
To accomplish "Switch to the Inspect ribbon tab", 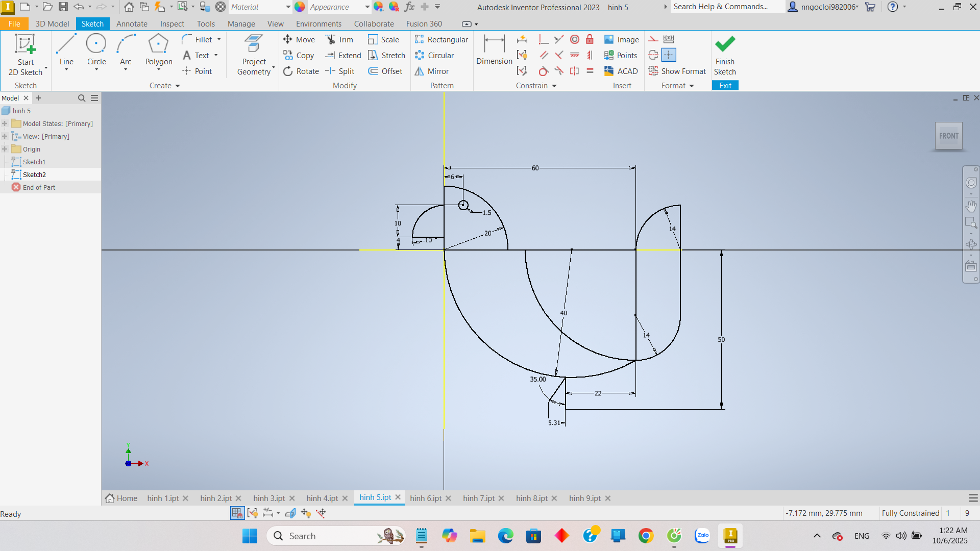I will pos(172,24).
